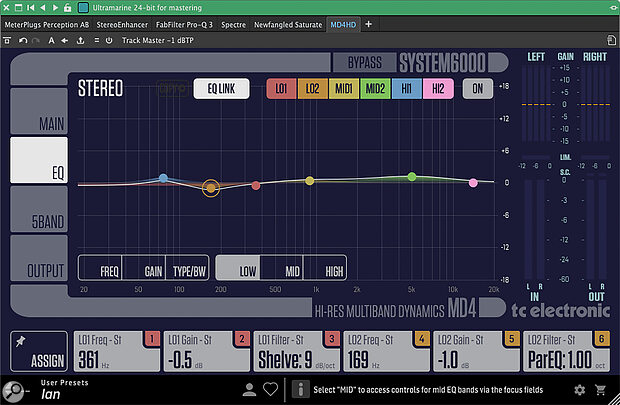620x405 pixels.
Task: Click the undo arrow icon
Action: tap(22, 40)
